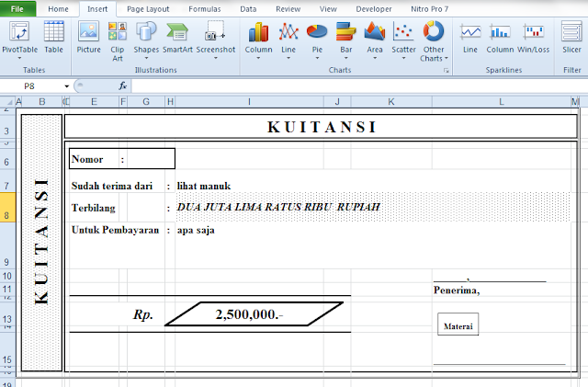Image resolution: width=588 pixels, height=387 pixels.
Task: Click into the formula bar
Action: tap(358, 86)
